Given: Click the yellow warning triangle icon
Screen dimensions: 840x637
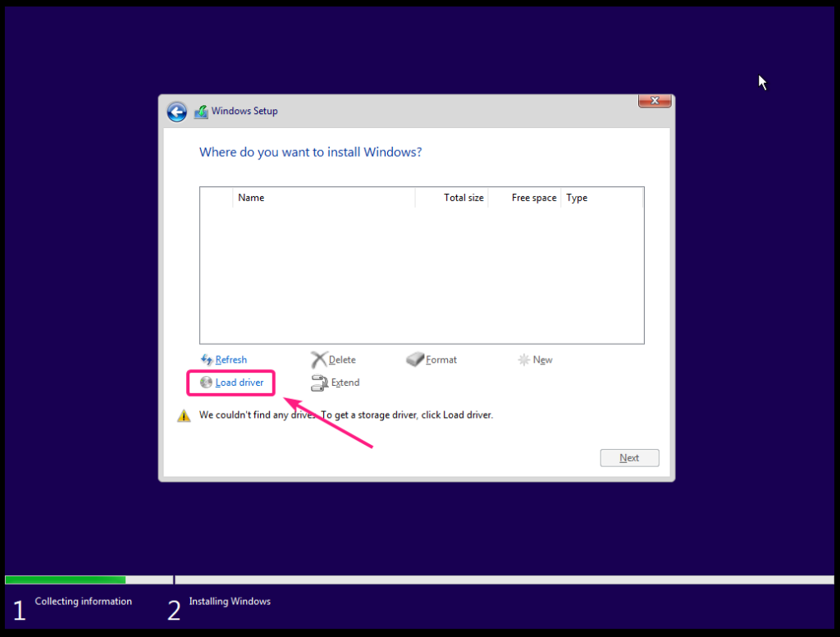Looking at the screenshot, I should click(x=184, y=415).
